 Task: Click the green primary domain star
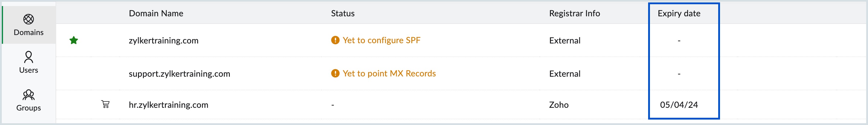[73, 40]
